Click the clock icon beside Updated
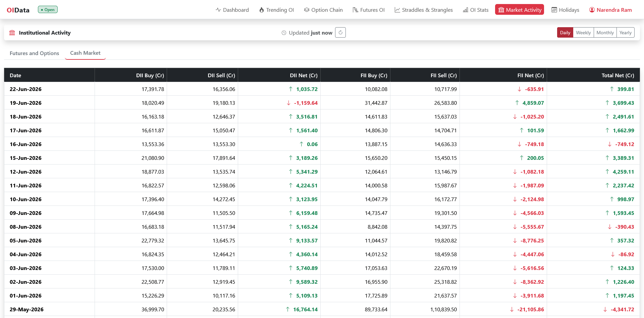Viewport: 644px width, 318px height. [x=284, y=33]
